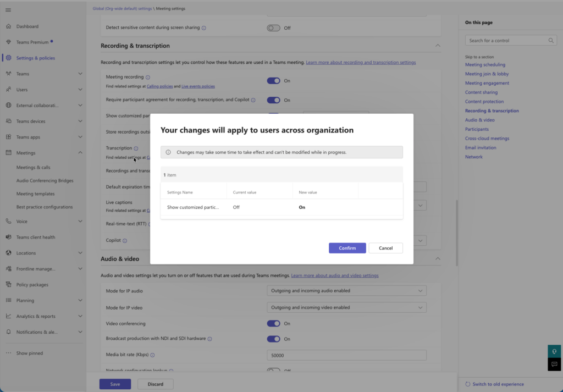
Task: Jump to Content sharing section
Action: (x=481, y=92)
